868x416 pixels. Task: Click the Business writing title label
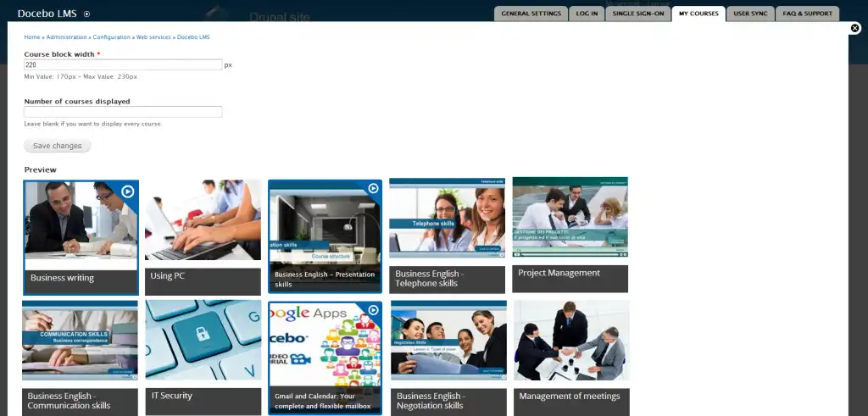[x=62, y=278]
